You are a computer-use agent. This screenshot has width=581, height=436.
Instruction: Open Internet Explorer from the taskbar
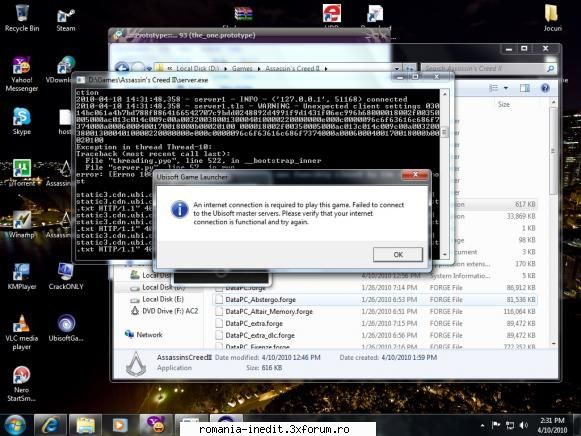pyautogui.click(x=50, y=425)
